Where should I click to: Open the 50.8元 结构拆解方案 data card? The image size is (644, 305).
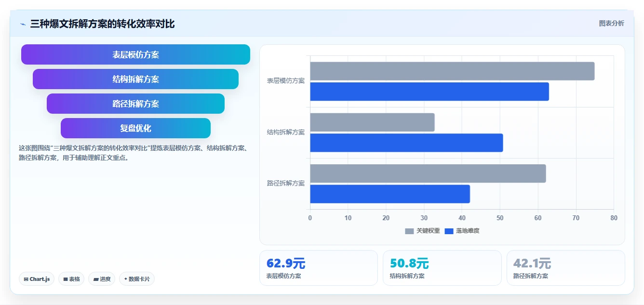click(442, 268)
